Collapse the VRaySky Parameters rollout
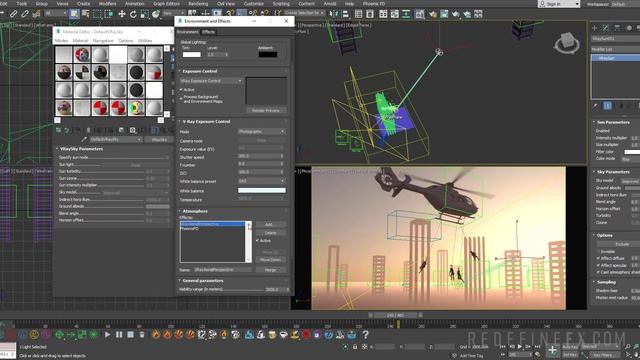640x360 pixels. tap(81, 149)
